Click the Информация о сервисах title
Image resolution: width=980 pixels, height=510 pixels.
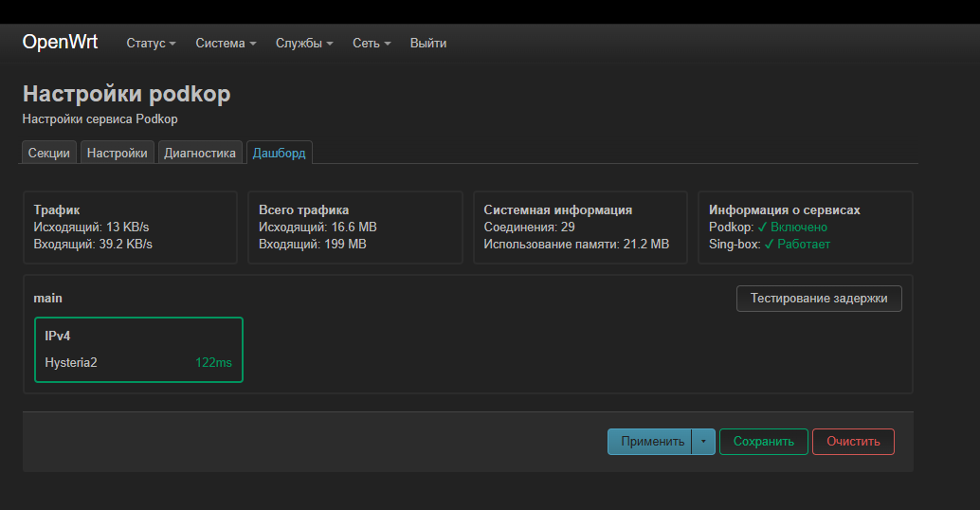pos(785,210)
